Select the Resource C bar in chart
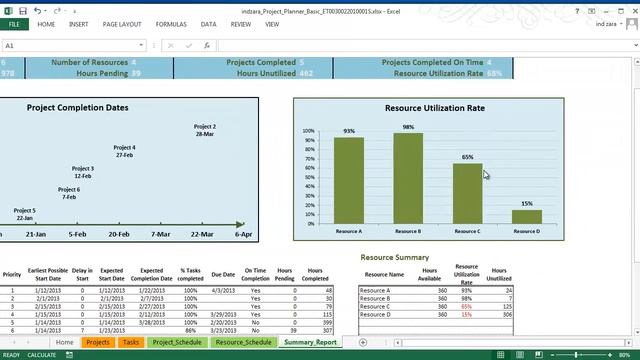 coord(467,193)
